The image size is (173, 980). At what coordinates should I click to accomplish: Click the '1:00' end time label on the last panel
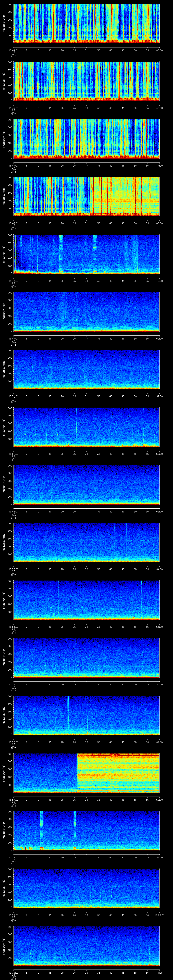[160, 972]
